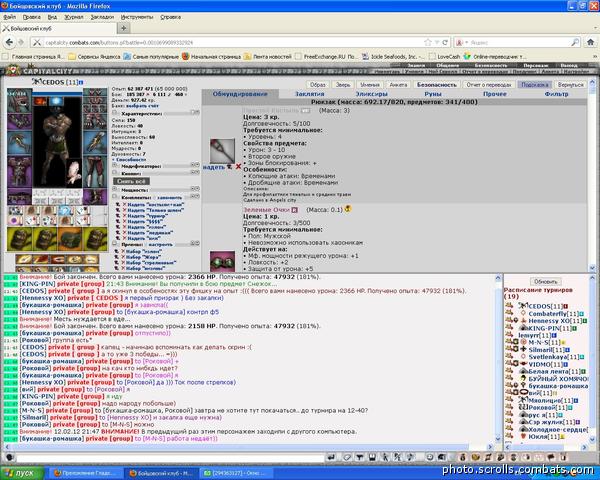Open the Закладки menu in Firefox
Image resolution: width=600 pixels, height=480 pixels.
tap(102, 17)
